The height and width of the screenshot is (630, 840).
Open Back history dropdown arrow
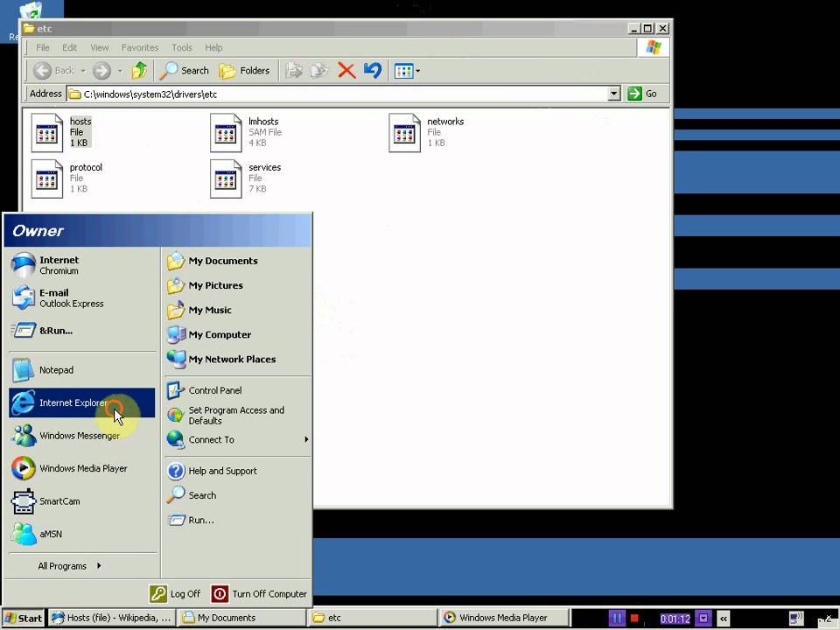[83, 71]
